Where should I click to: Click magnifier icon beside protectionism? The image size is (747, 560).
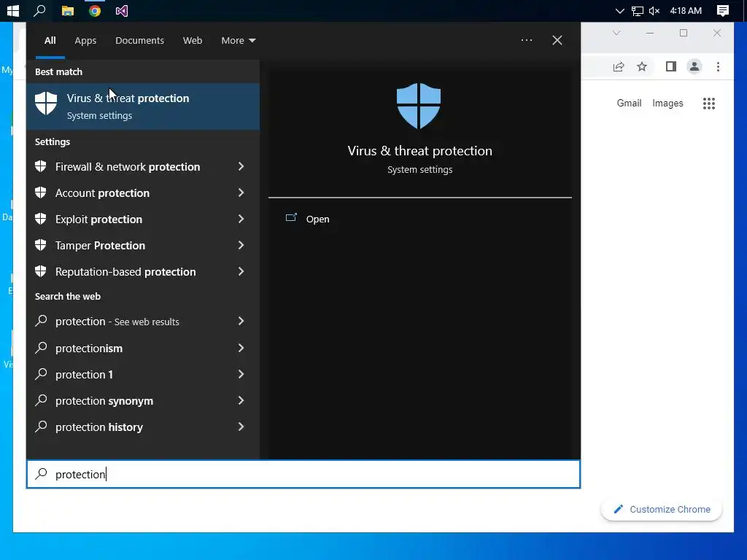42,347
